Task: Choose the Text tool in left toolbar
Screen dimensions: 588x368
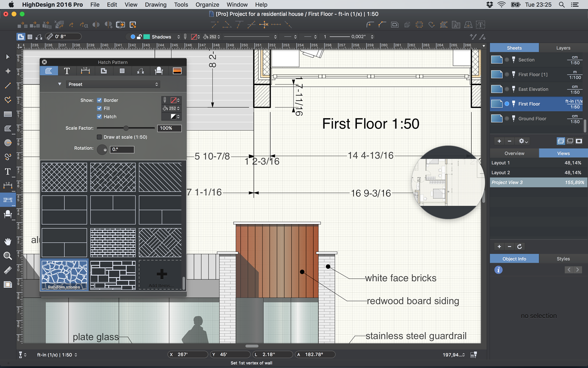Action: click(x=7, y=172)
